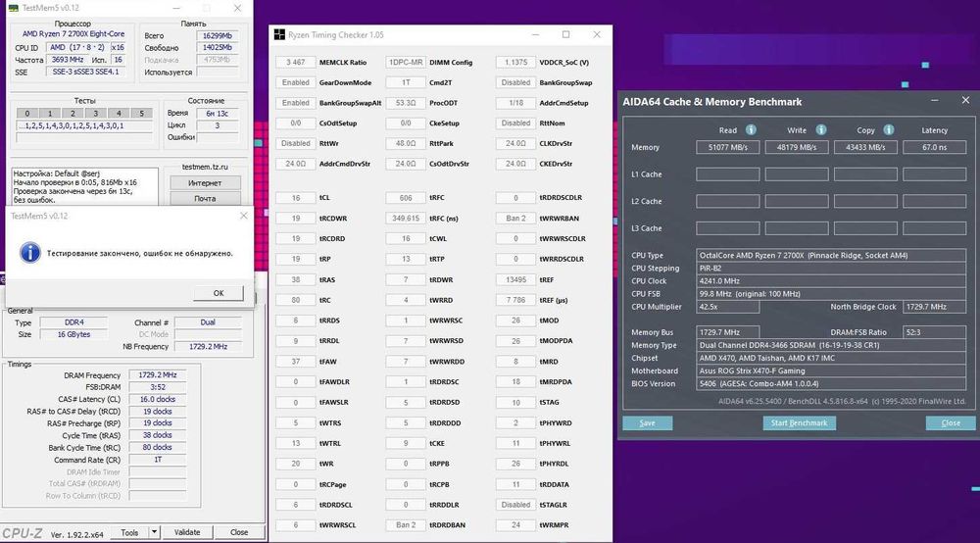Select test 0 box in TestMem5 Тесты
The width and height of the screenshot is (980, 543).
pos(26,113)
